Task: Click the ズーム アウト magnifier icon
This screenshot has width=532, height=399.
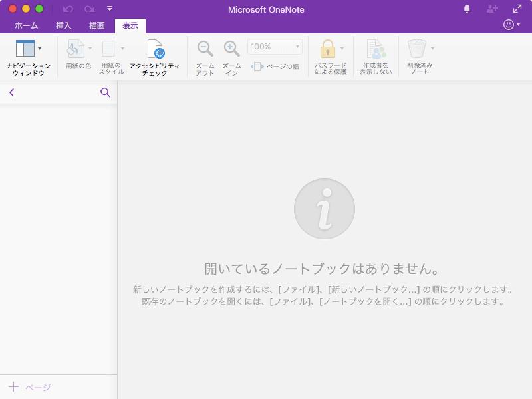Action: point(205,49)
